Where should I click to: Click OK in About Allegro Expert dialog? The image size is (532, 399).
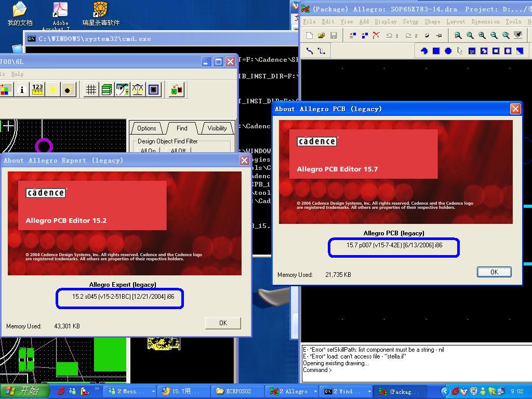(223, 323)
